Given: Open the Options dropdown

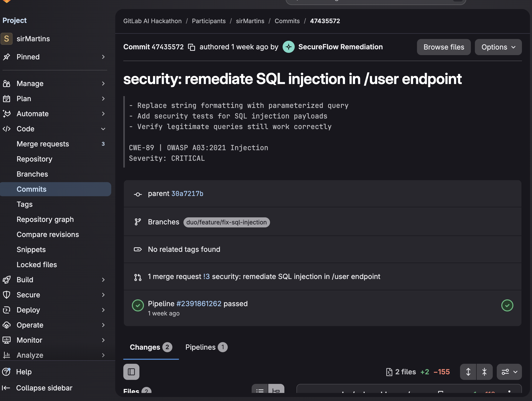Looking at the screenshot, I should (498, 47).
